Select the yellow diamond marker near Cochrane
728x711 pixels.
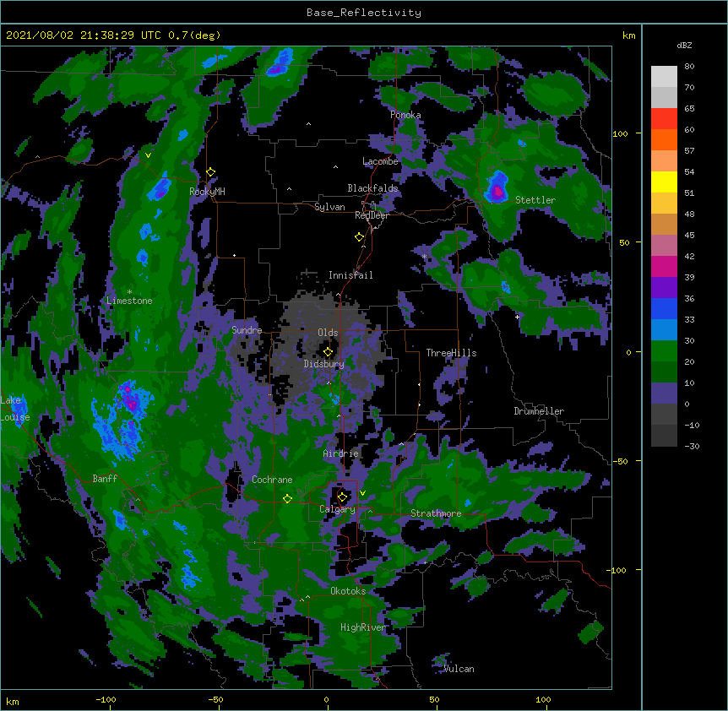287,498
